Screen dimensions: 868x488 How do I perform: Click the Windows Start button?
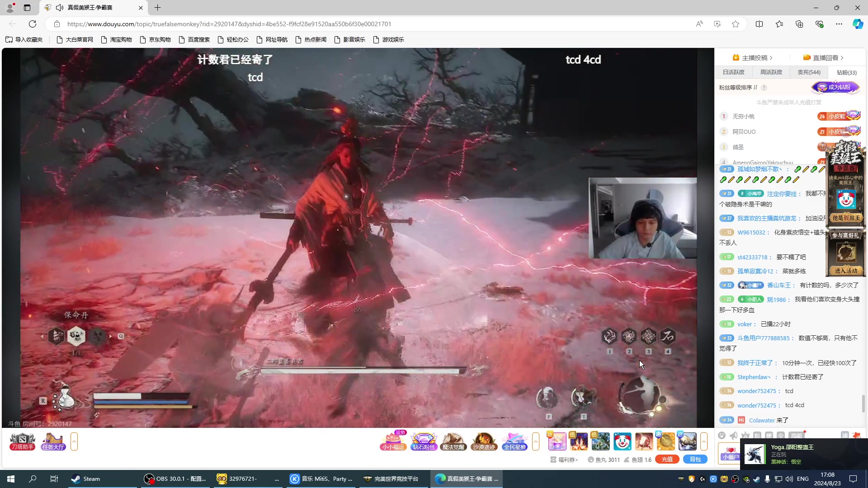(x=11, y=479)
